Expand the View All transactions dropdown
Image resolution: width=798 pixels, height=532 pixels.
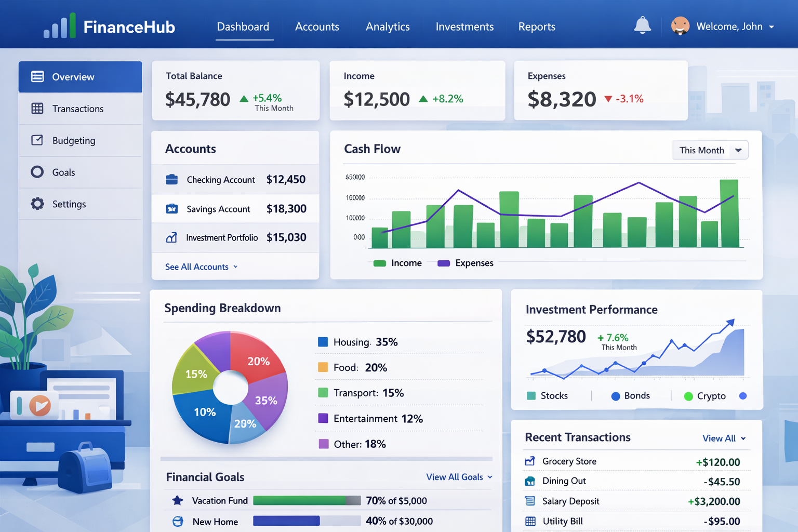point(723,438)
